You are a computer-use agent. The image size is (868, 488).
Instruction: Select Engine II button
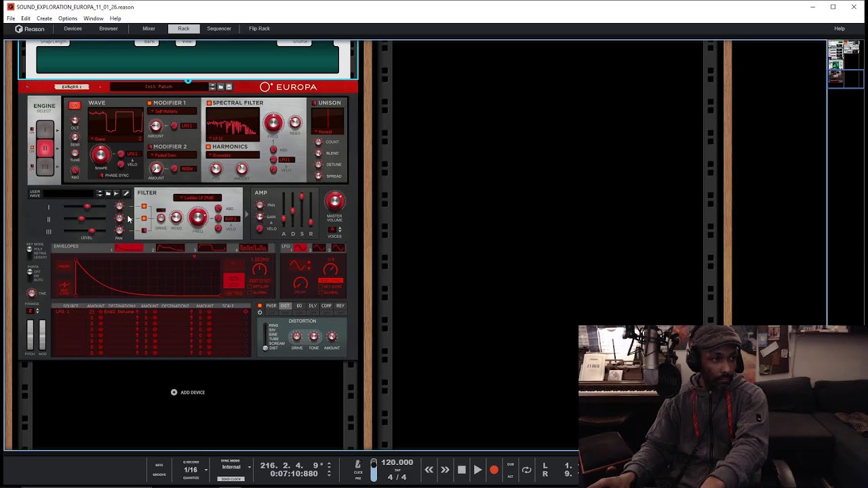45,148
